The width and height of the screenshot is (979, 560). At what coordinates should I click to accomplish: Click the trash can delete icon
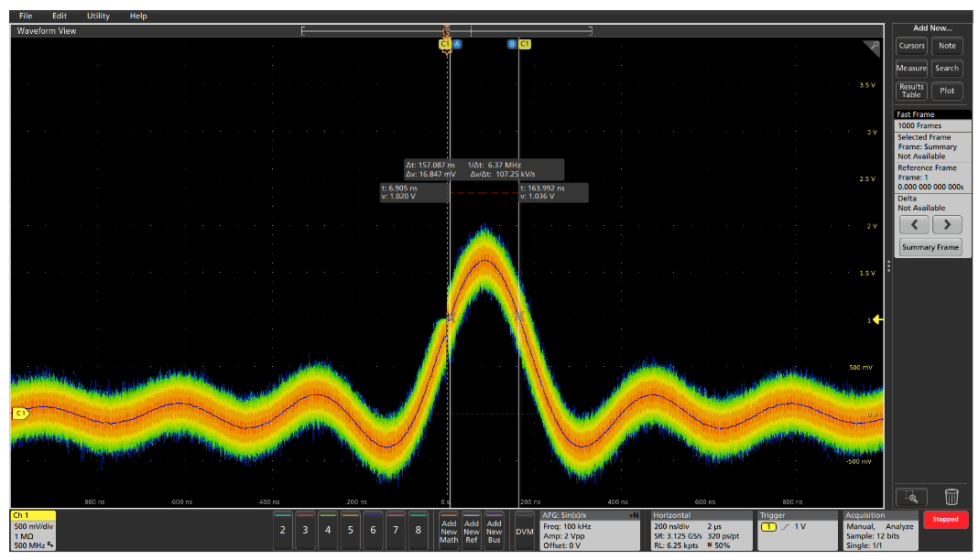[952, 497]
